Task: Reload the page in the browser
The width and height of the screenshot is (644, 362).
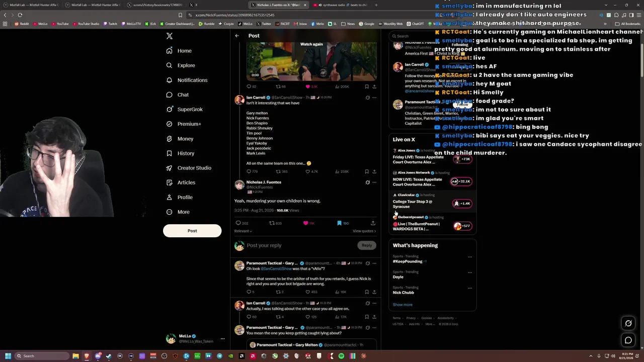Action: click(20, 15)
